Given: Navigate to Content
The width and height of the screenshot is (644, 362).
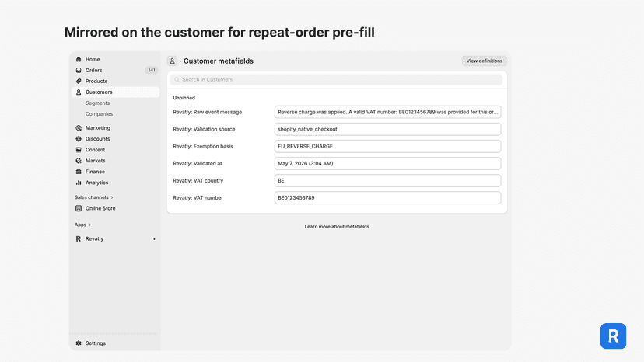Looking at the screenshot, I should [x=95, y=150].
